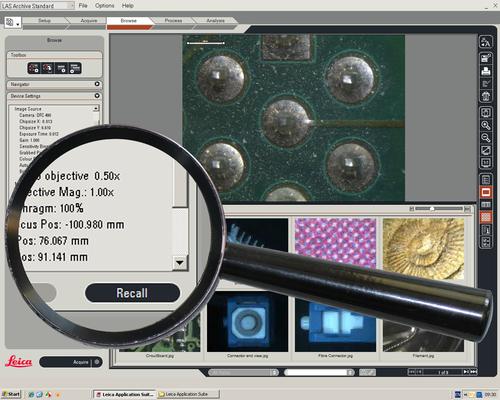
Task: Click the main solder ball image viewer
Action: [294, 118]
